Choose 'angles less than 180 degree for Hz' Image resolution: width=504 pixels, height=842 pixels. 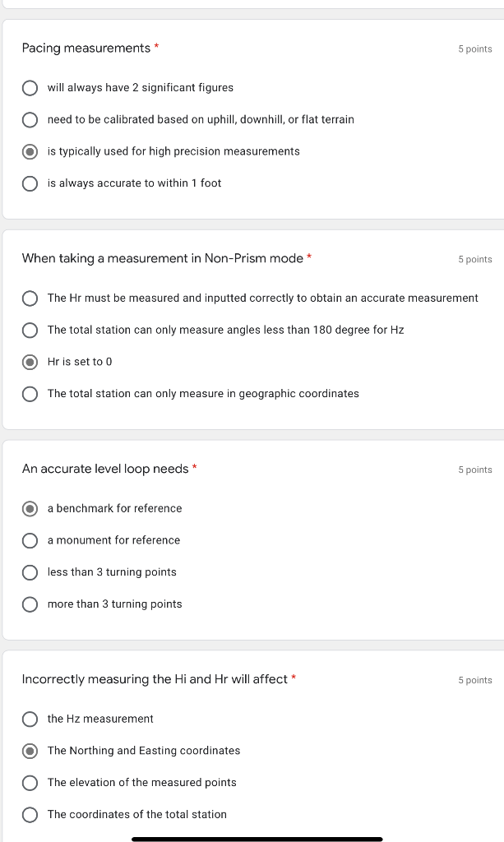click(30, 330)
